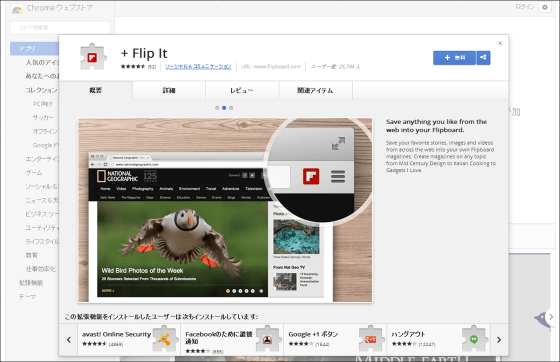Focus the store search field
Image resolution: width=560 pixels, height=362 pixels.
60,27
